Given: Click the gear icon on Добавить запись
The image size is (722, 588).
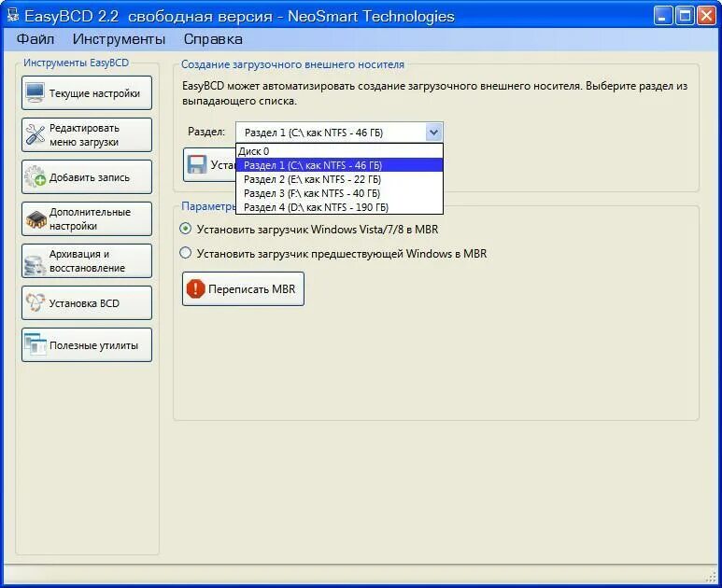Looking at the screenshot, I should (35, 176).
